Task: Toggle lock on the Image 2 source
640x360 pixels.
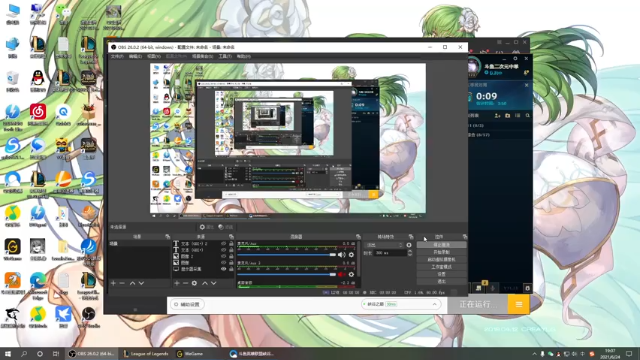Action: 231,256
